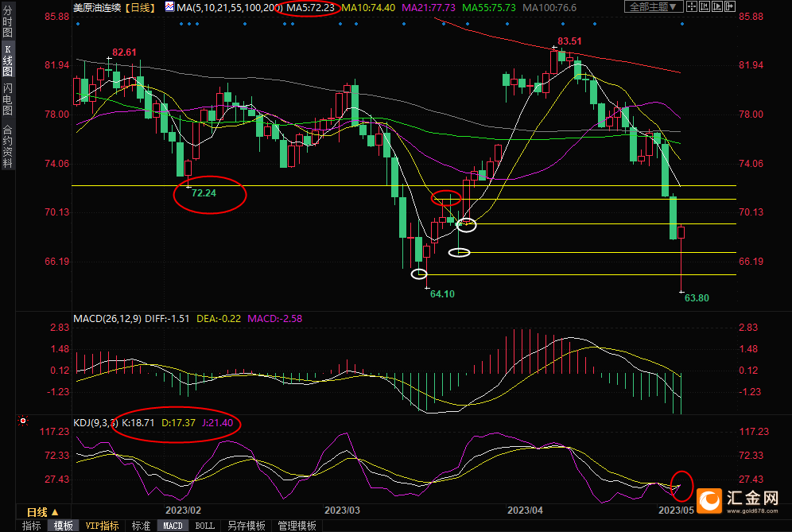The image size is (792, 532).
Task: Click the MA(5,10,21,55,100,200) parameter label
Action: [229, 8]
